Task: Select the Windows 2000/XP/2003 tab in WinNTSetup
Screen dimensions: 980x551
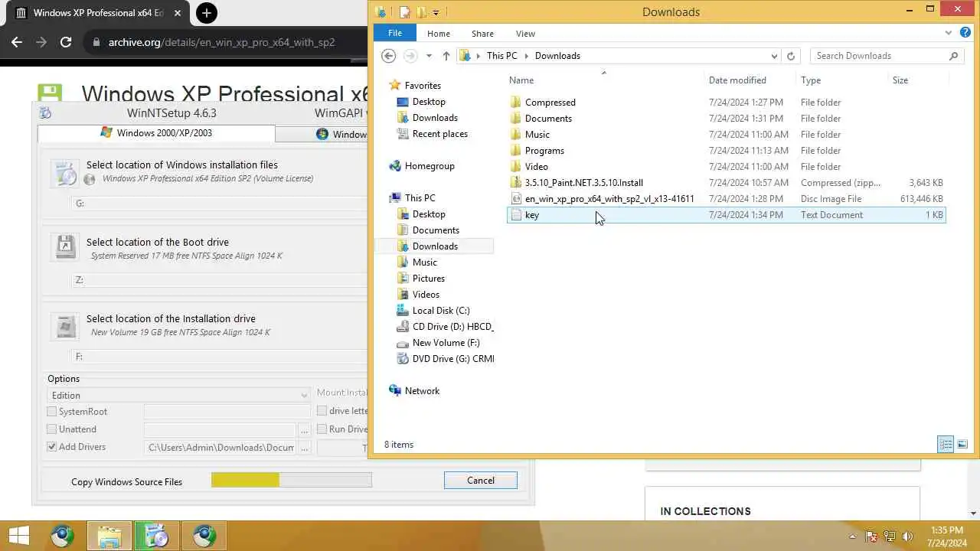Action: [156, 133]
